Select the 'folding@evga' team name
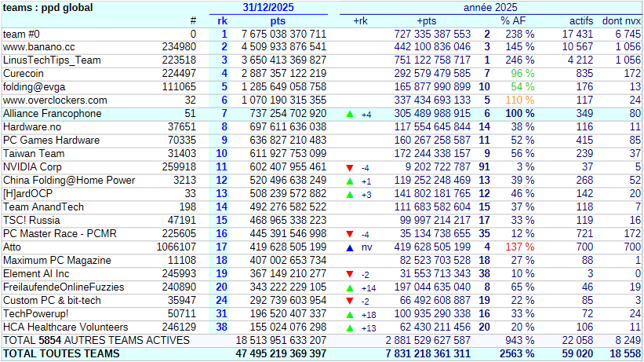This screenshot has height=362, width=644. coord(34,87)
